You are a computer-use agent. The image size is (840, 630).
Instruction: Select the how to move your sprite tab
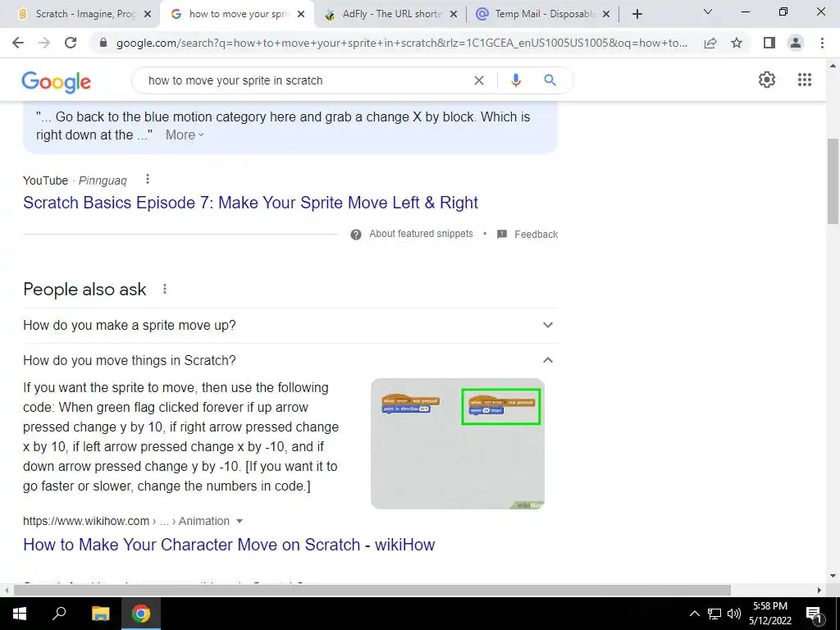coord(238,15)
